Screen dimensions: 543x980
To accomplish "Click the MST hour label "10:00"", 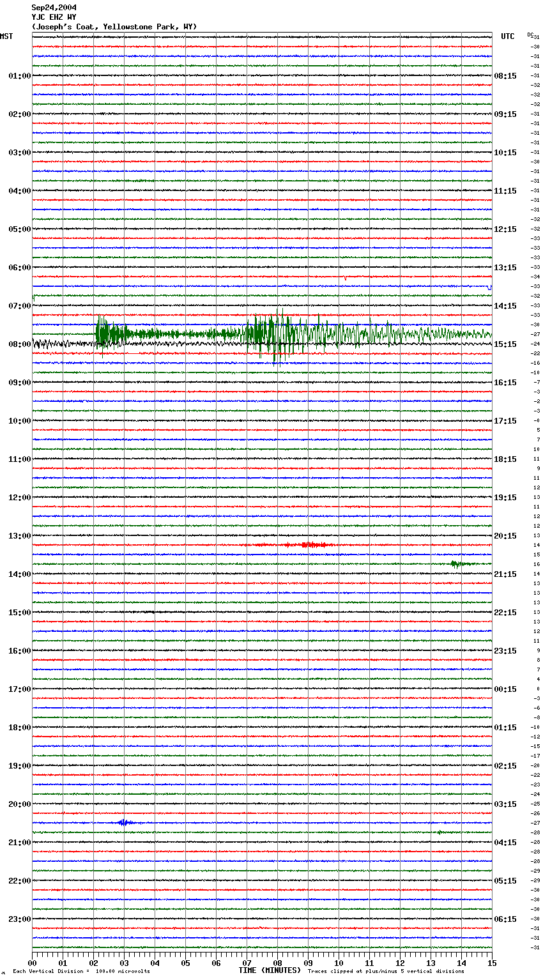I will tap(20, 421).
